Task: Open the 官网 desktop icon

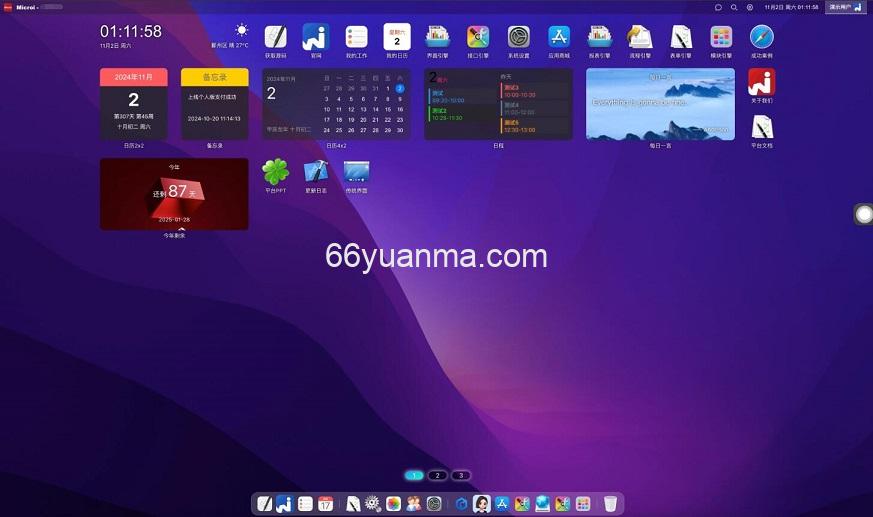Action: point(316,37)
